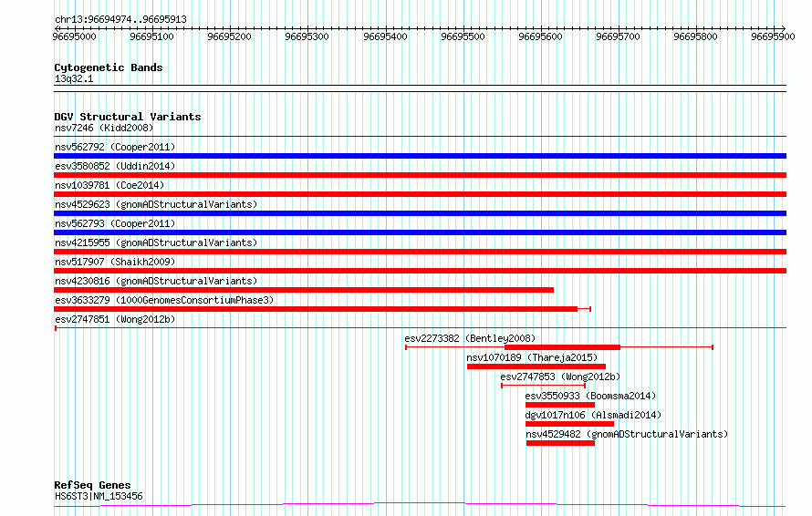Click red bar under nsv4529482
Screen dimensions: 812x516
tap(560, 443)
